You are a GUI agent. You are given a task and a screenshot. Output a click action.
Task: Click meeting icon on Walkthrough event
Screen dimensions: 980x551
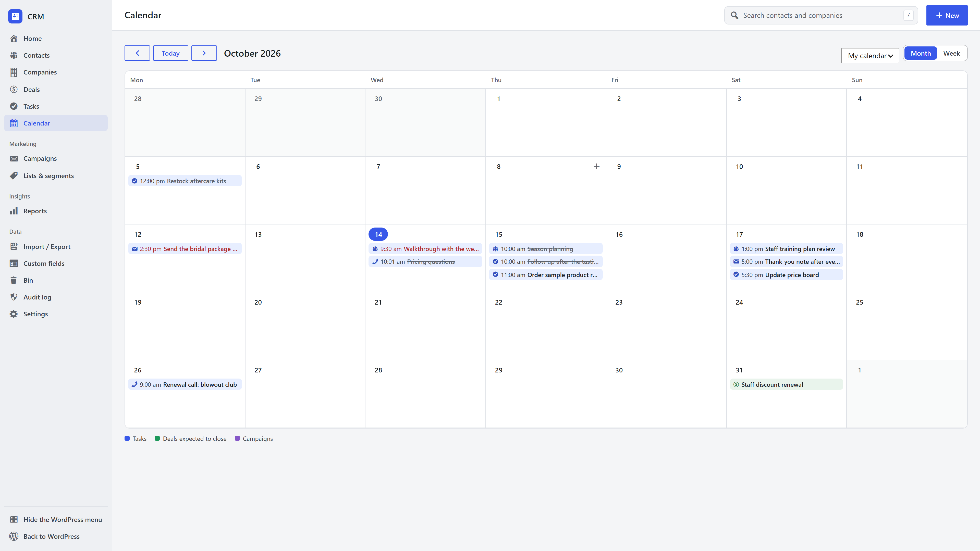375,249
